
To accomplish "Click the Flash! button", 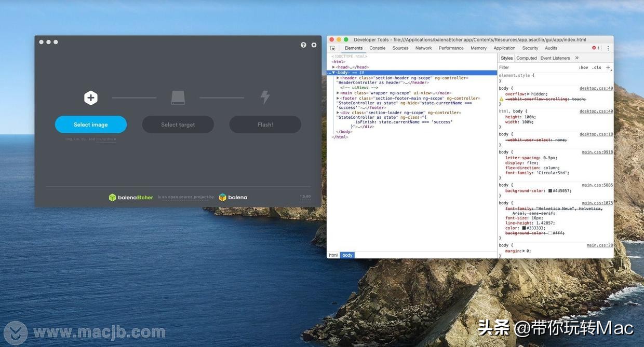I will pos(265,124).
